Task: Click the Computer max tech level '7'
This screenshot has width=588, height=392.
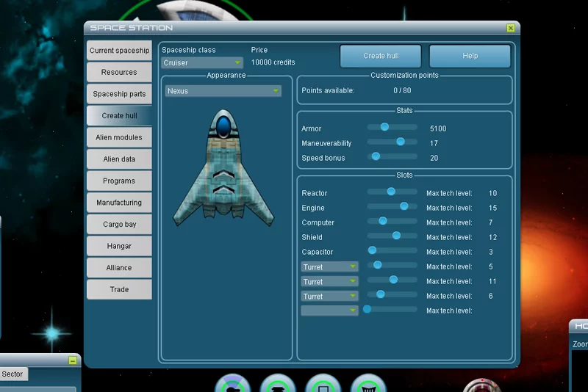Action: coord(490,222)
